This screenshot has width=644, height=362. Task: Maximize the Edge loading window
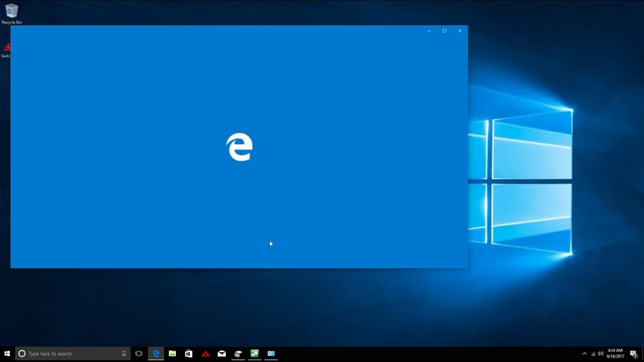[x=444, y=31]
